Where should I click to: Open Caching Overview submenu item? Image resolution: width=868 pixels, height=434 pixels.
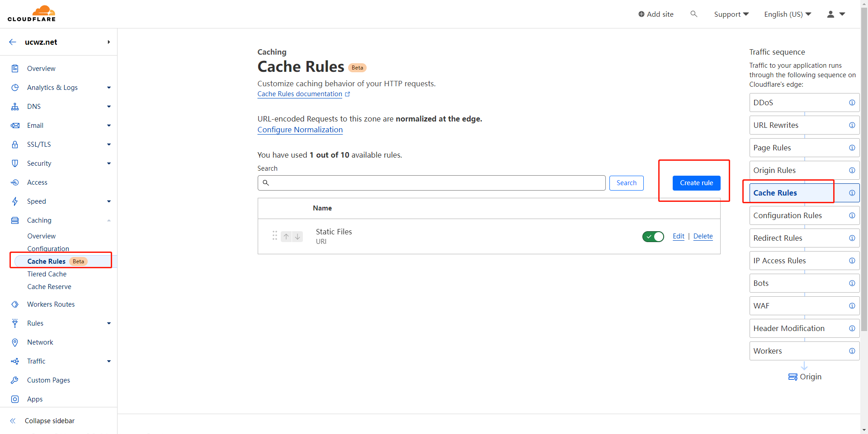point(42,236)
